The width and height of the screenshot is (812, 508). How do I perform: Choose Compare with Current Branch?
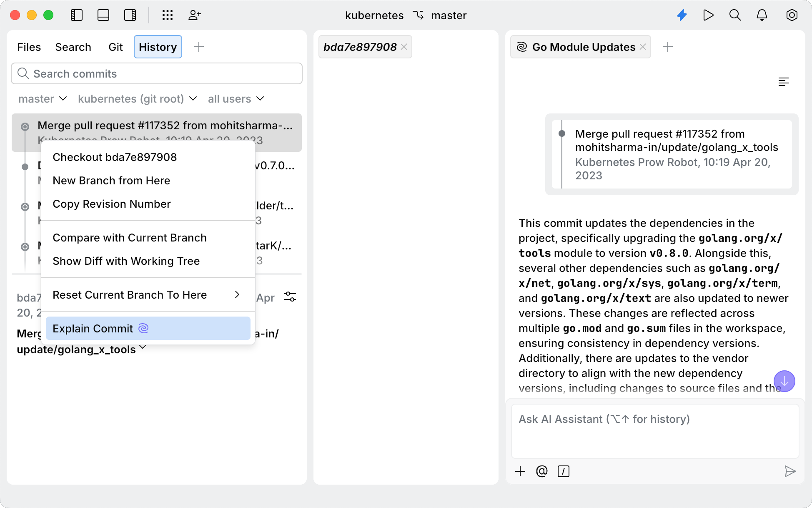pos(148,238)
